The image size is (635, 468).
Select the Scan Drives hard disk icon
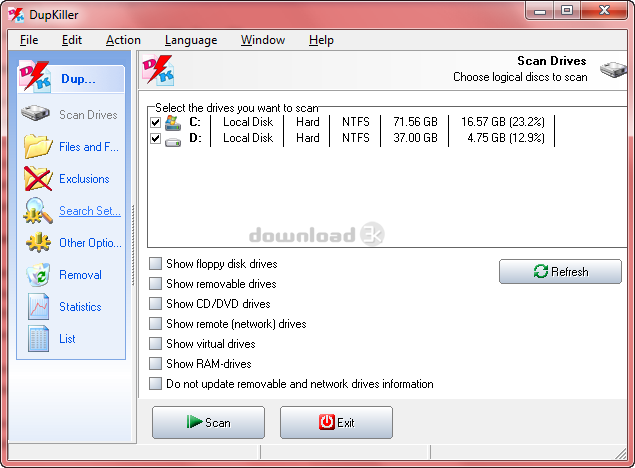pyautogui.click(x=36, y=113)
